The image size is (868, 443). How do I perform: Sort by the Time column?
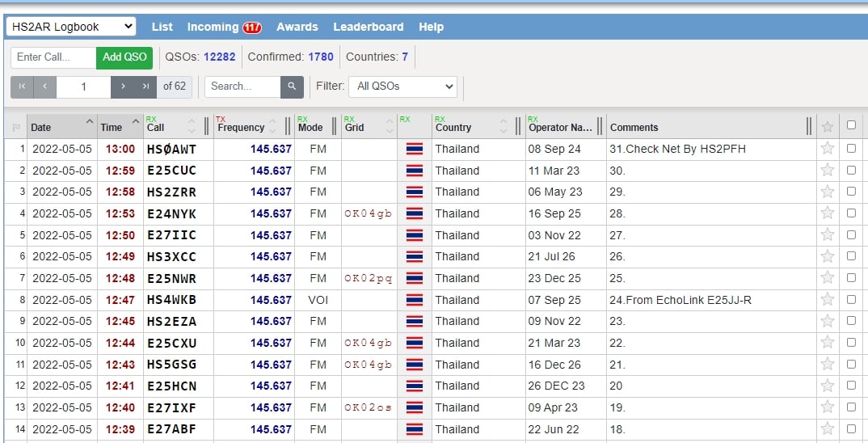coord(120,127)
